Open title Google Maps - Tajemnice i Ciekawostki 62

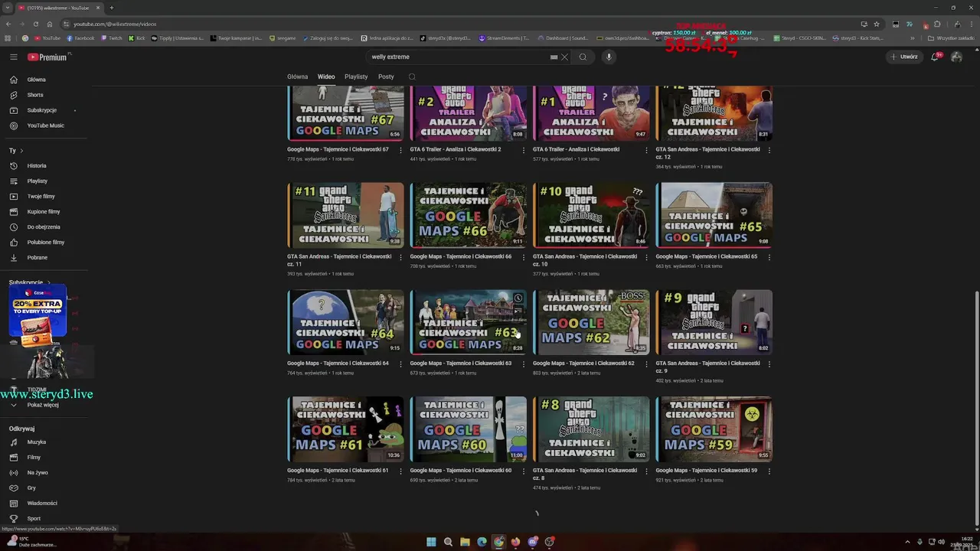click(583, 364)
